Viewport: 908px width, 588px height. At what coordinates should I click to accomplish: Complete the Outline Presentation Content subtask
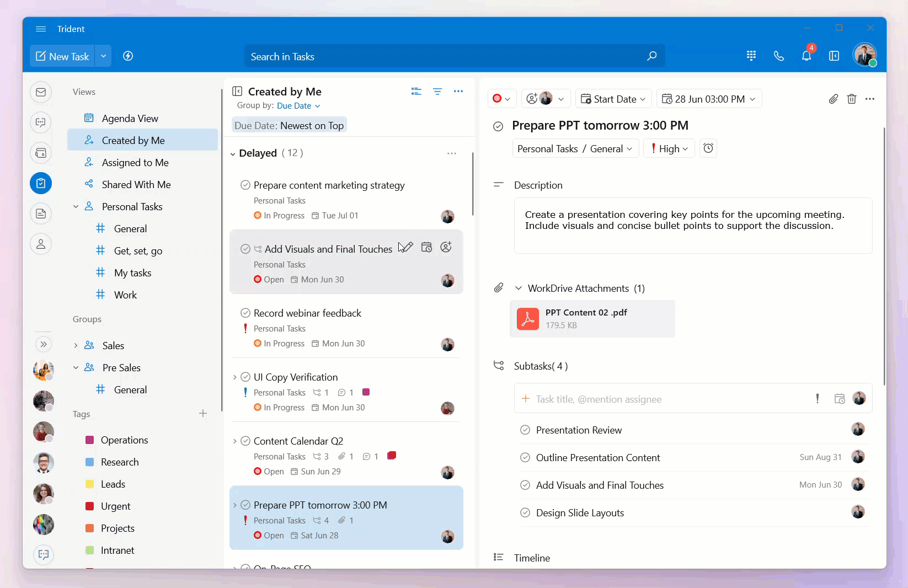pyautogui.click(x=525, y=458)
